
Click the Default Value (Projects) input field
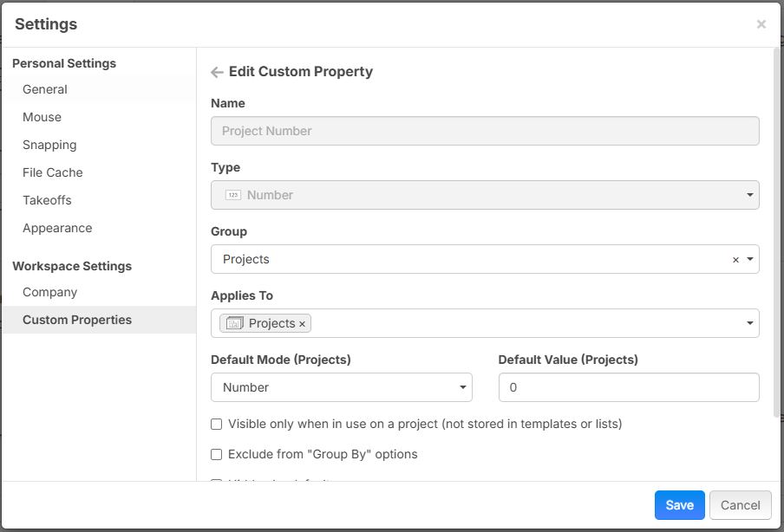coord(629,387)
